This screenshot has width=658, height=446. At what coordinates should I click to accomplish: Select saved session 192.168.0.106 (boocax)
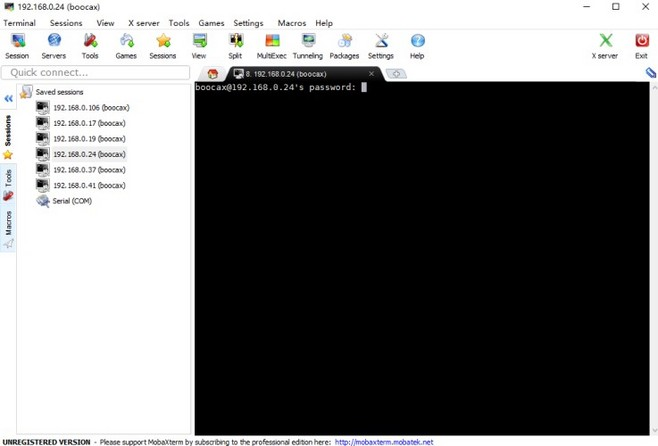(91, 108)
